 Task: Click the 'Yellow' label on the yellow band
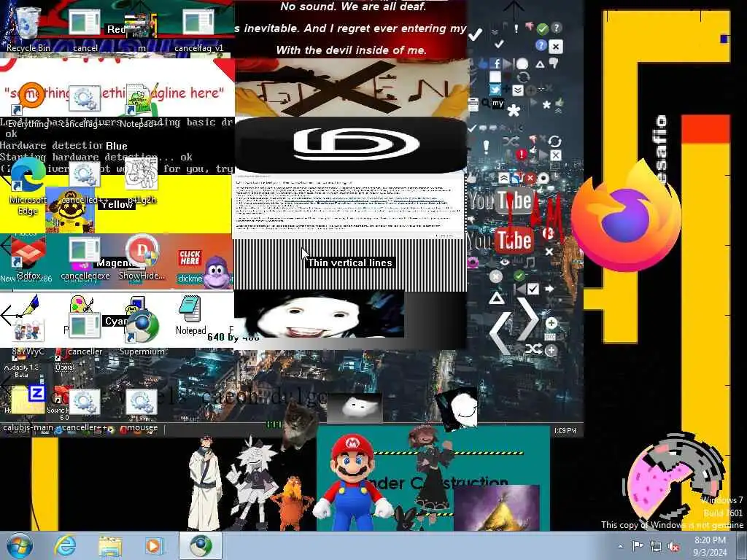[117, 204]
